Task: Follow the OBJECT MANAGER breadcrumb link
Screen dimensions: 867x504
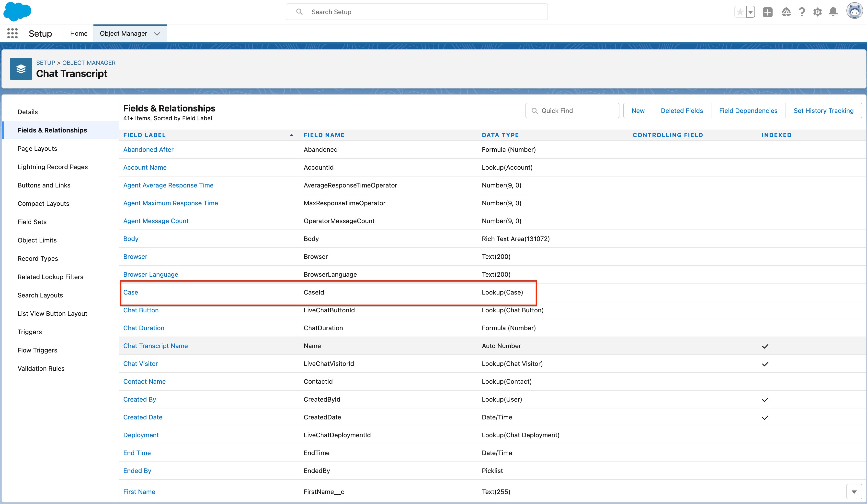Action: 89,63
